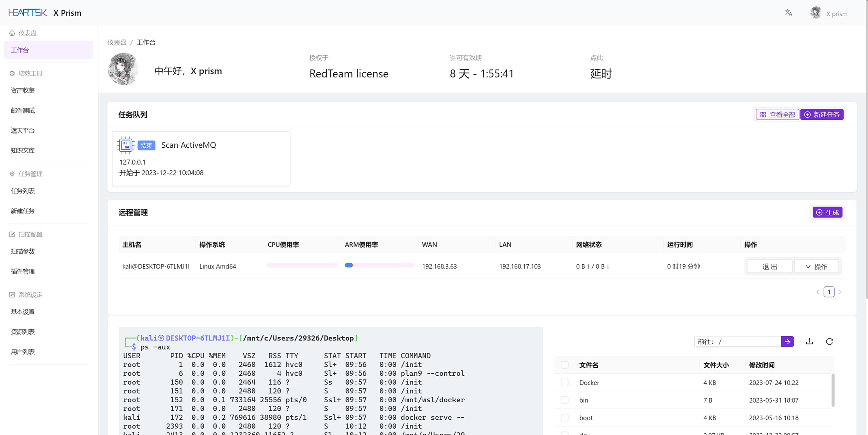Viewport: 868px width, 435px height.
Task: Click the language translate icon
Action: click(788, 13)
